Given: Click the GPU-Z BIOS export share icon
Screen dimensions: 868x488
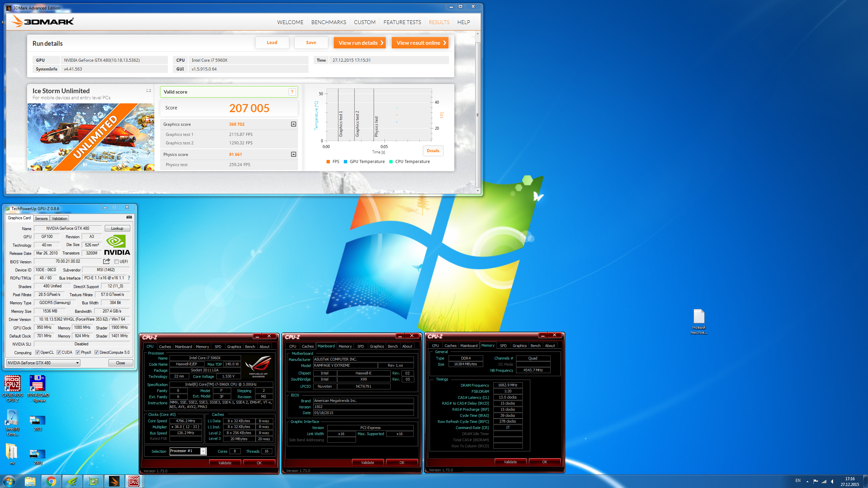Looking at the screenshot, I should point(106,261).
